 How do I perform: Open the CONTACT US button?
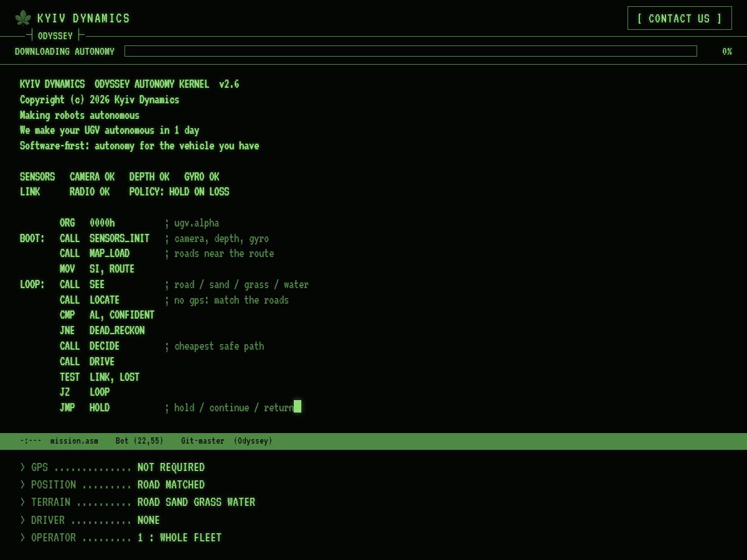680,18
